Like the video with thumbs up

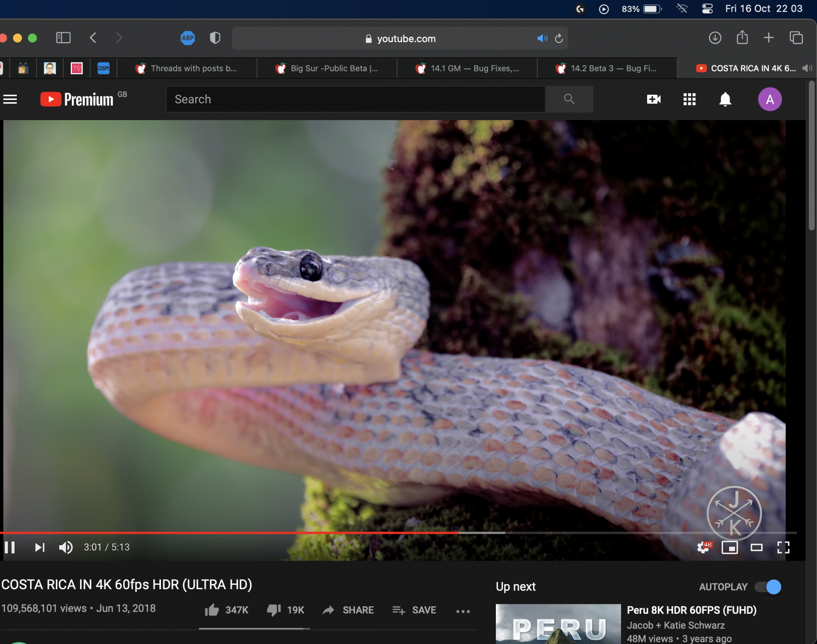click(212, 610)
